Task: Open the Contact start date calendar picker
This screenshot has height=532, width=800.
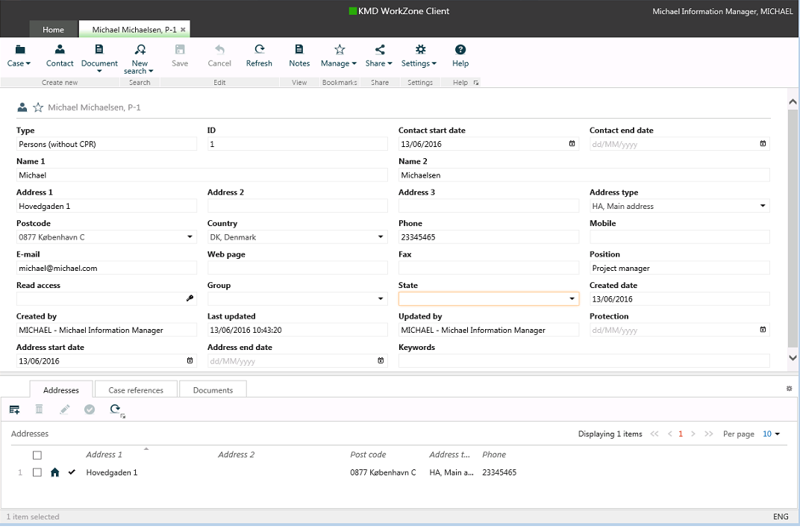Action: 572,144
